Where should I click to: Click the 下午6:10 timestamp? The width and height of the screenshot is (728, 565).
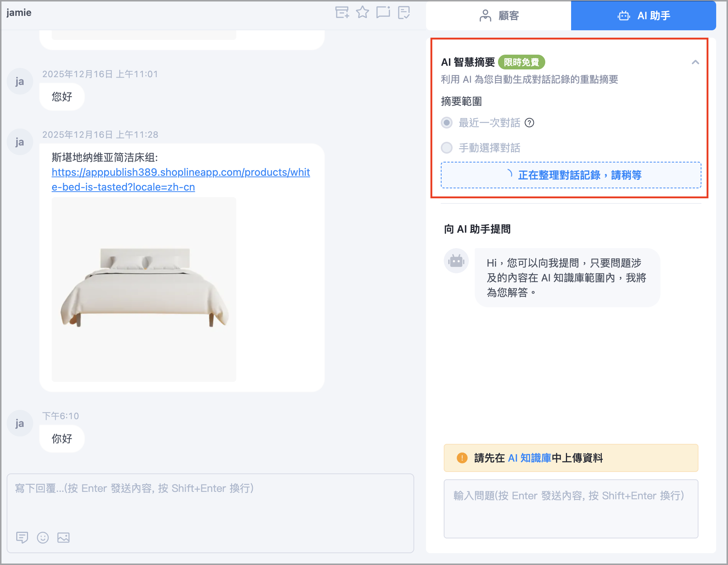click(61, 416)
